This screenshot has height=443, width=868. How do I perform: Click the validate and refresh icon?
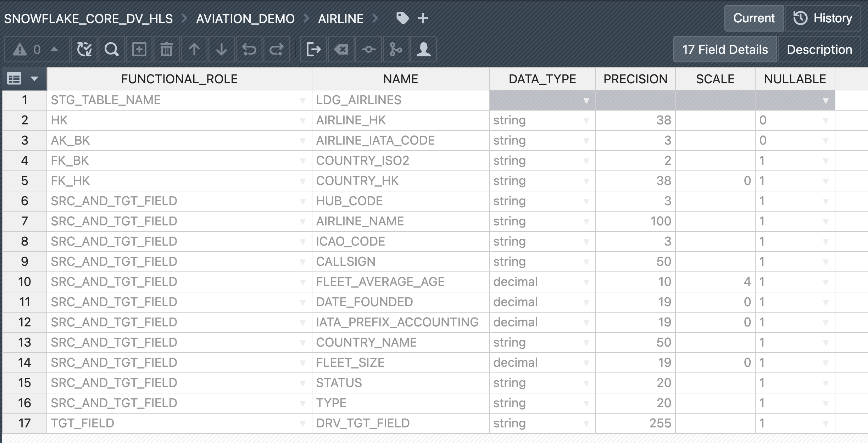[x=84, y=49]
